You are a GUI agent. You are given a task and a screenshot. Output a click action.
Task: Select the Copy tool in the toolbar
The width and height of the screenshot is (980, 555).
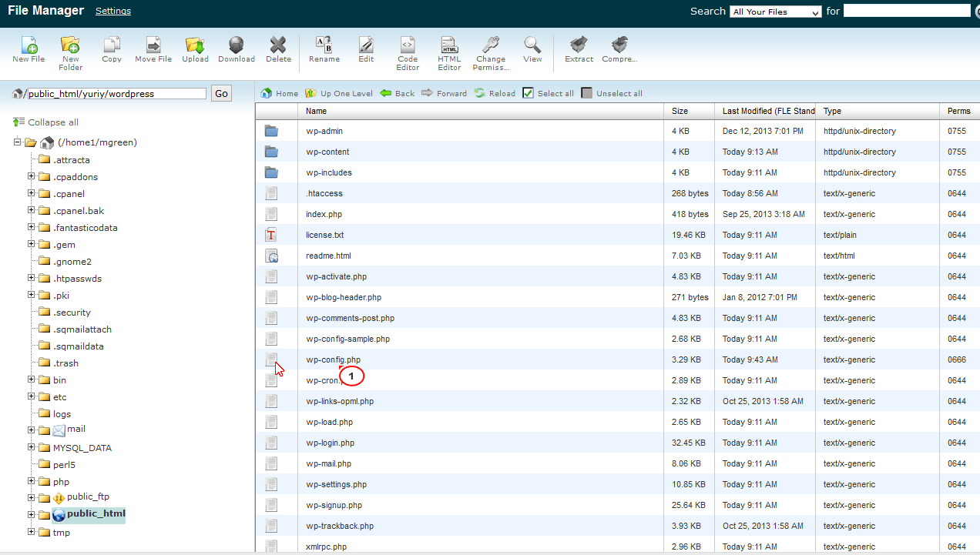(x=111, y=48)
